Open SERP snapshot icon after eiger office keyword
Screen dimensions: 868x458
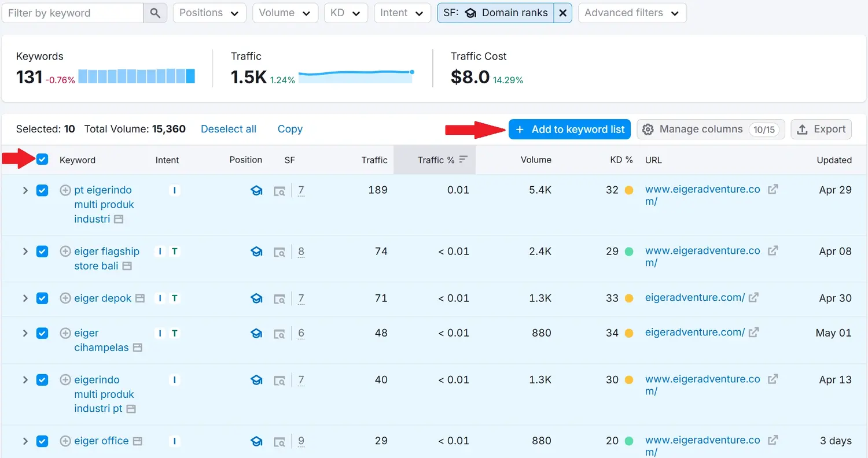[137, 441]
